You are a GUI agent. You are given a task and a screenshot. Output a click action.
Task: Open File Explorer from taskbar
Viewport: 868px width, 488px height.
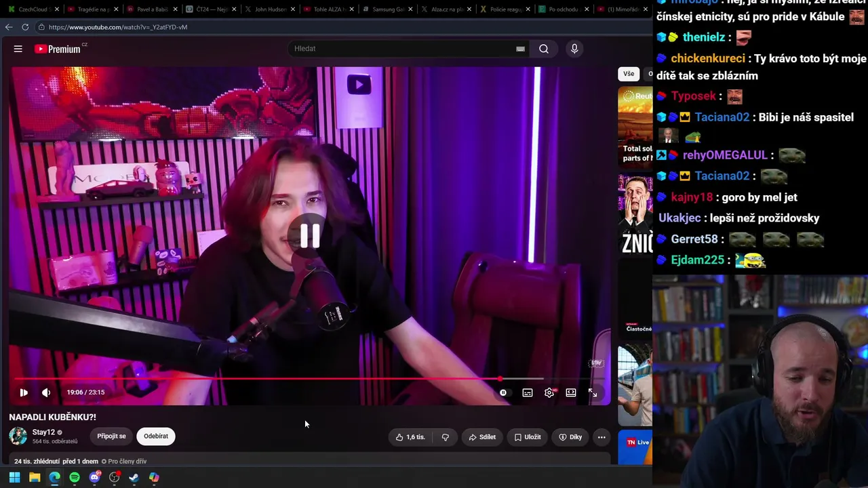pyautogui.click(x=35, y=477)
